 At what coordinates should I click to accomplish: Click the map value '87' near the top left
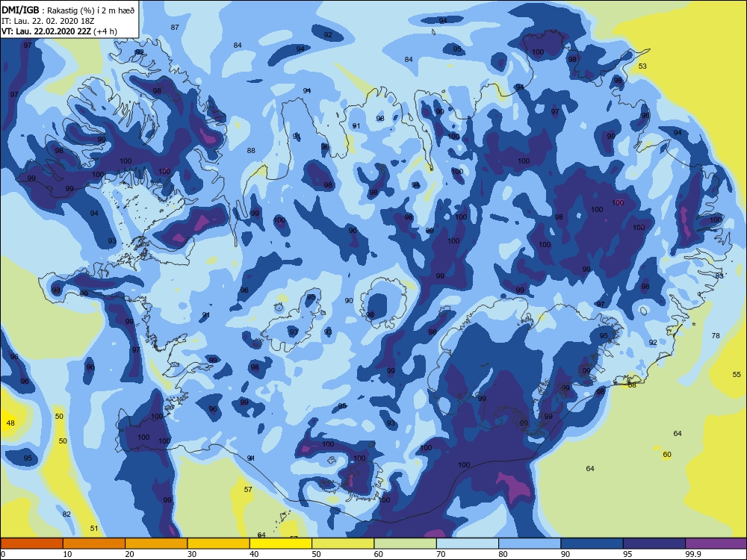coord(175,27)
